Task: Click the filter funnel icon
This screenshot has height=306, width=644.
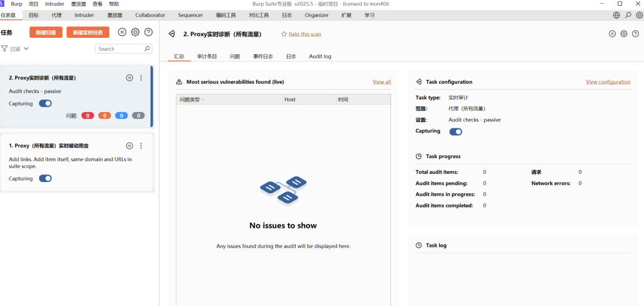Action: point(4,48)
